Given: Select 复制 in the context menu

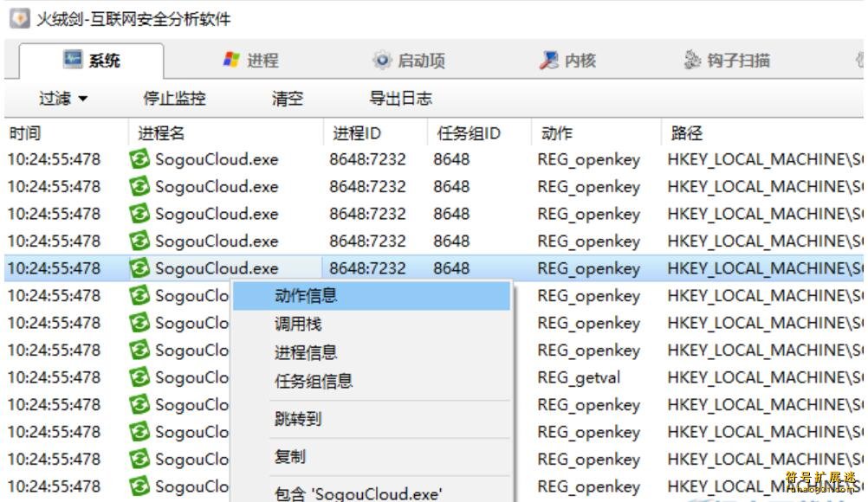Looking at the screenshot, I should click(290, 456).
